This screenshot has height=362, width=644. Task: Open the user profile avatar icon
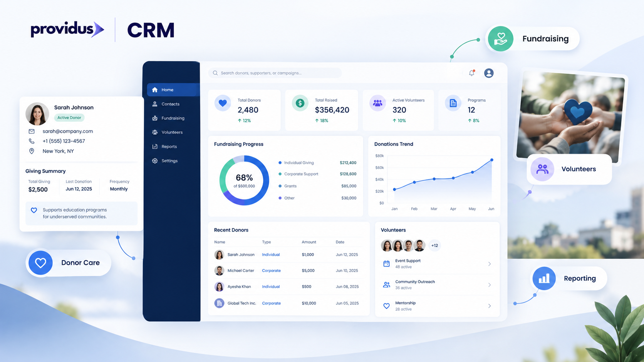pyautogui.click(x=489, y=73)
